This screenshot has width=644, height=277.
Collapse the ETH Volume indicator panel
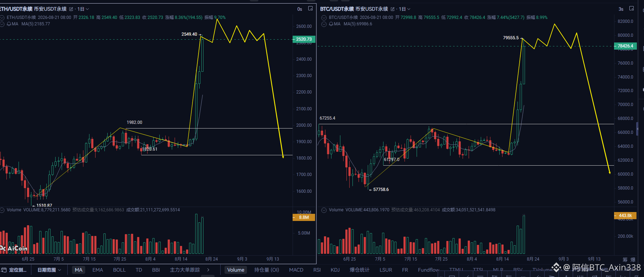click(x=2, y=210)
